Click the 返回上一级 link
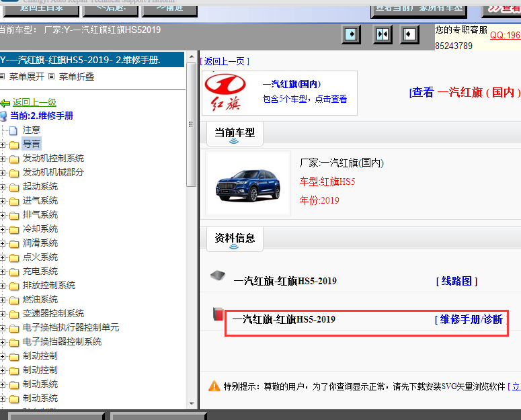Image resolution: width=521 pixels, height=420 pixels. [34, 103]
